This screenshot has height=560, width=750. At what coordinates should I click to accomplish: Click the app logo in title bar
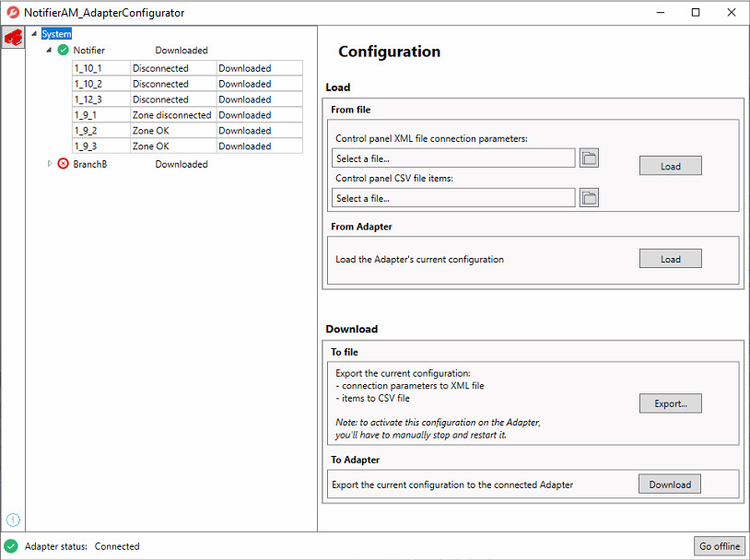click(x=12, y=13)
